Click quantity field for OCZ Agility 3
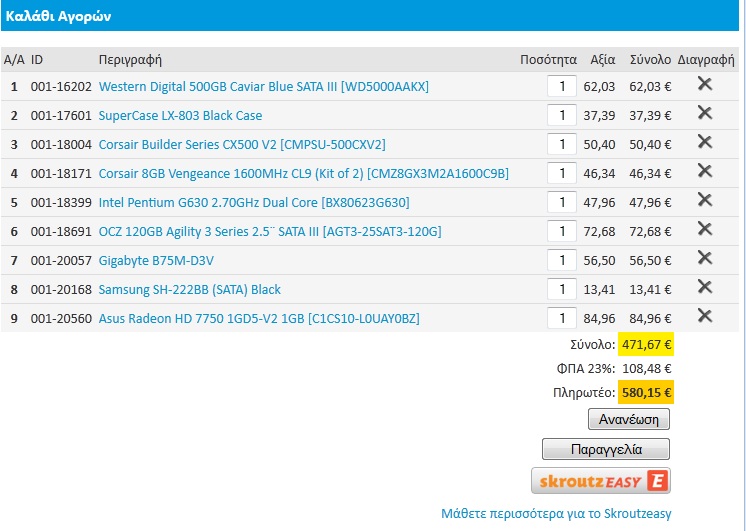The width and height of the screenshot is (746, 531). coord(562,231)
